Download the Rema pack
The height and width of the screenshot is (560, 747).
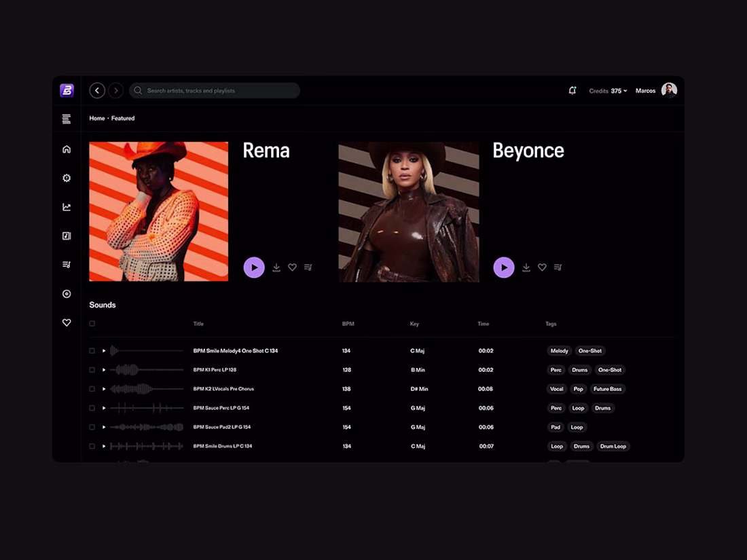point(276,267)
